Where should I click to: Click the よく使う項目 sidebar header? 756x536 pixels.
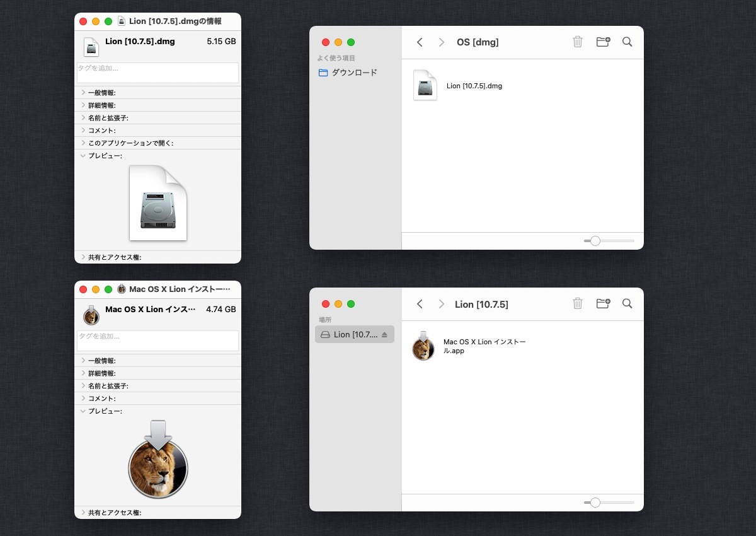(x=336, y=59)
